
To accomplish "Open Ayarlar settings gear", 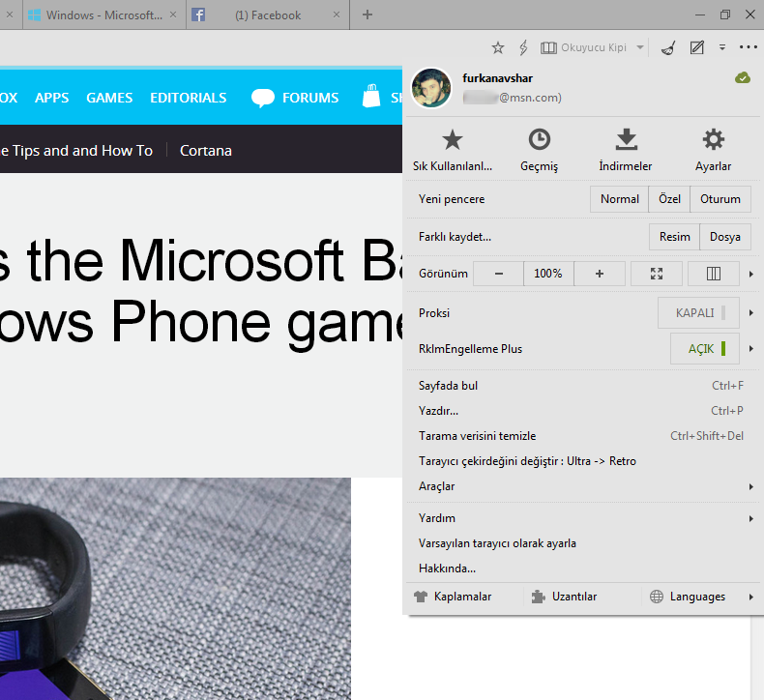I will coord(713,150).
